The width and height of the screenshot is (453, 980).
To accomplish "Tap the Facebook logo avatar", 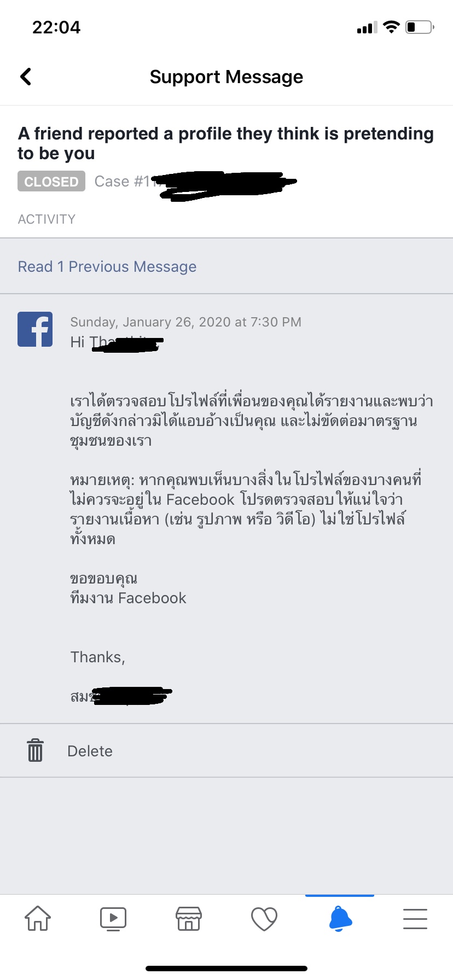I will tap(35, 329).
